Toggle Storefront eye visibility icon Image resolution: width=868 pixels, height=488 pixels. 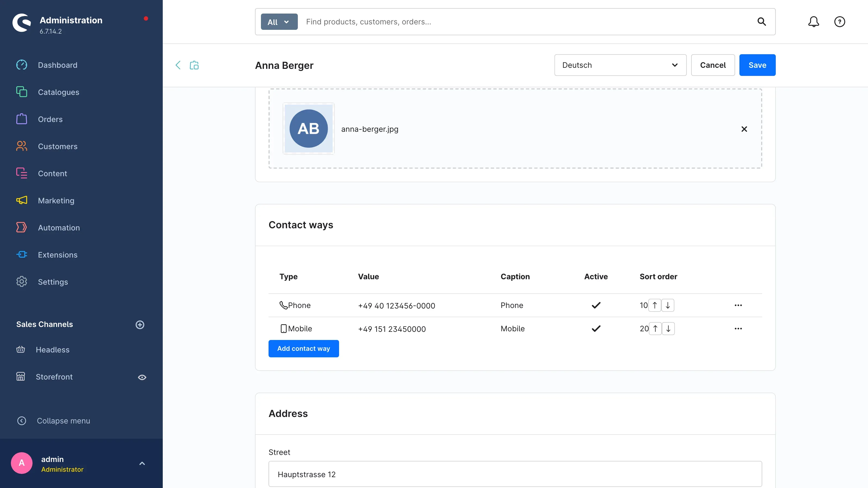point(142,377)
